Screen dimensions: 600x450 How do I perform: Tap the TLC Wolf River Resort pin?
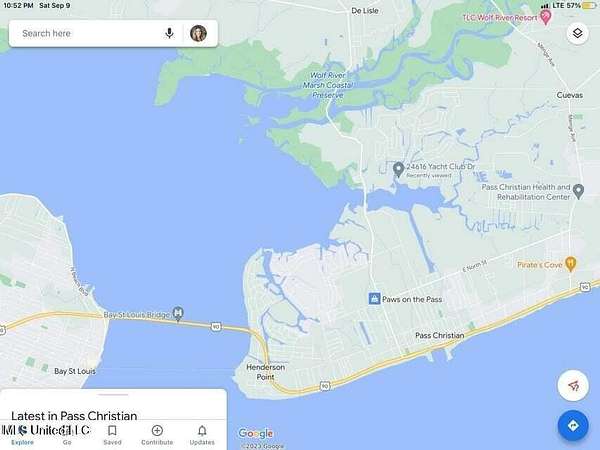[x=545, y=17]
